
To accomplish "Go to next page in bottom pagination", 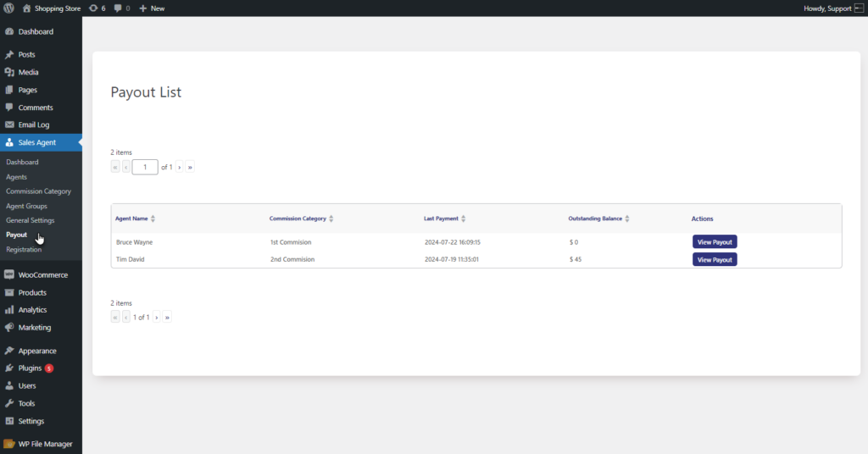I will coord(157,318).
